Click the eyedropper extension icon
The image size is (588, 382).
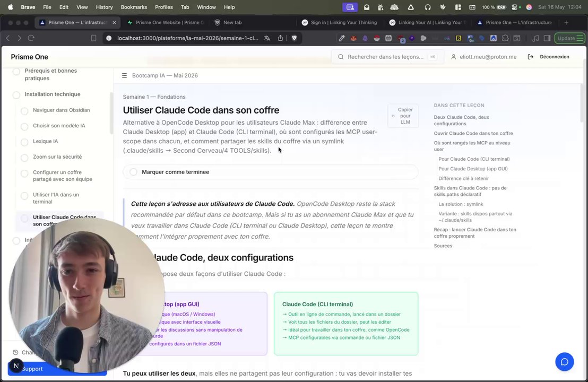pos(342,38)
